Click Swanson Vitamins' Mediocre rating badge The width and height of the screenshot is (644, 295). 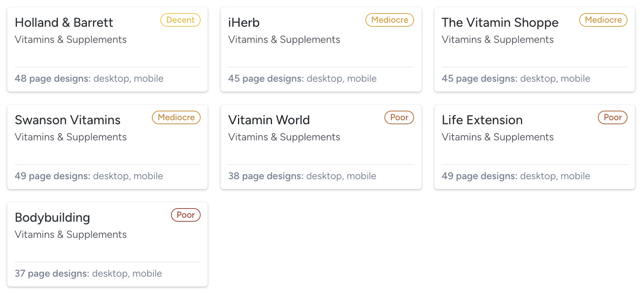176,118
